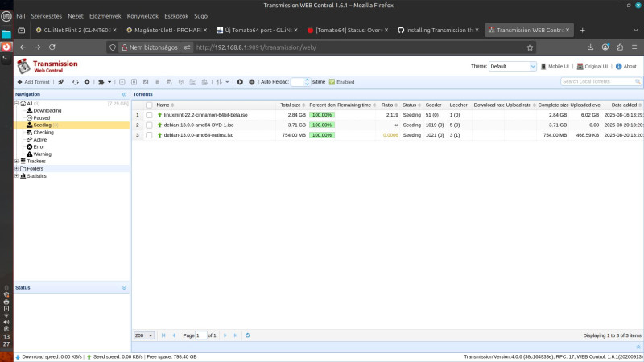Click the puzzle-piece plugin icon
644x362 pixels.
101,82
